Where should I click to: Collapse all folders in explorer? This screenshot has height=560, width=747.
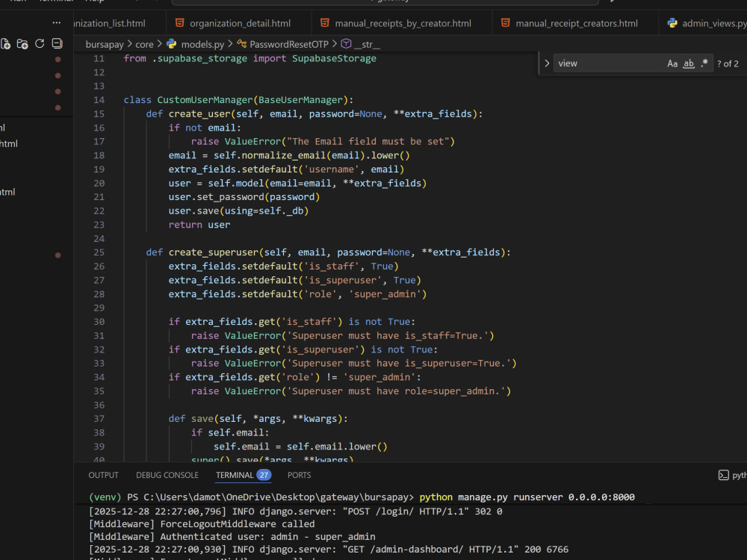point(58,44)
